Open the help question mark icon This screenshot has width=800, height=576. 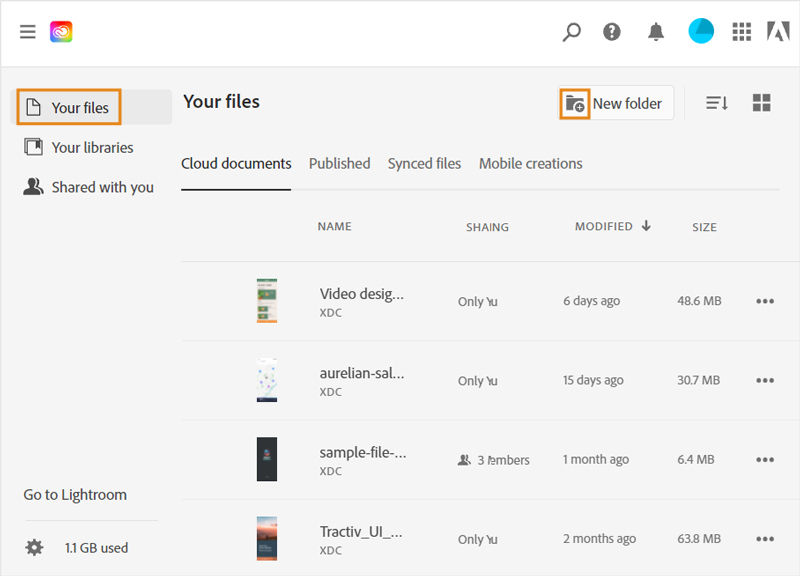(x=612, y=32)
